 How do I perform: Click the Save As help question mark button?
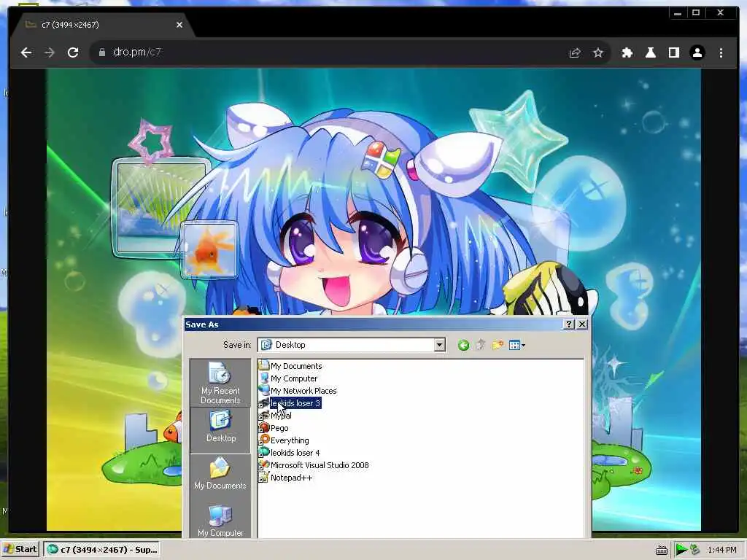point(568,324)
